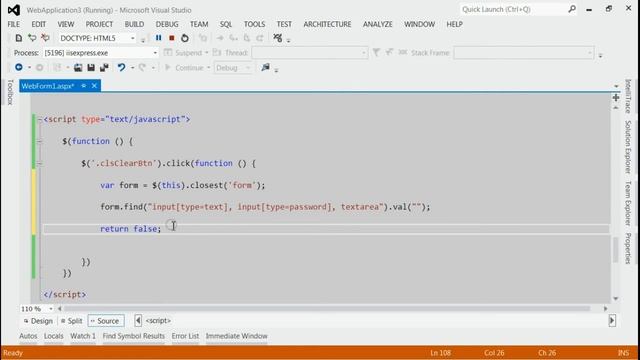Save the file with the single floppy icon
The width and height of the screenshot is (640, 360).
click(91, 67)
